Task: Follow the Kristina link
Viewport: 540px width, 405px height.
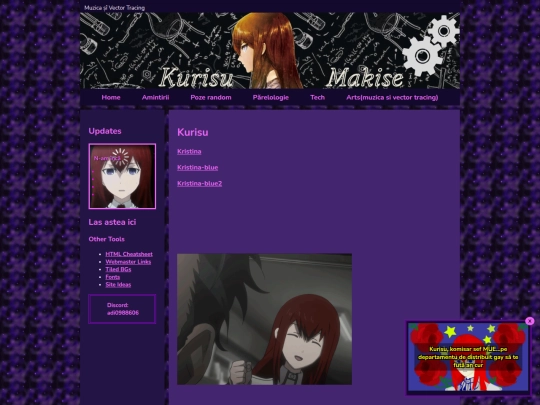Action: point(189,152)
